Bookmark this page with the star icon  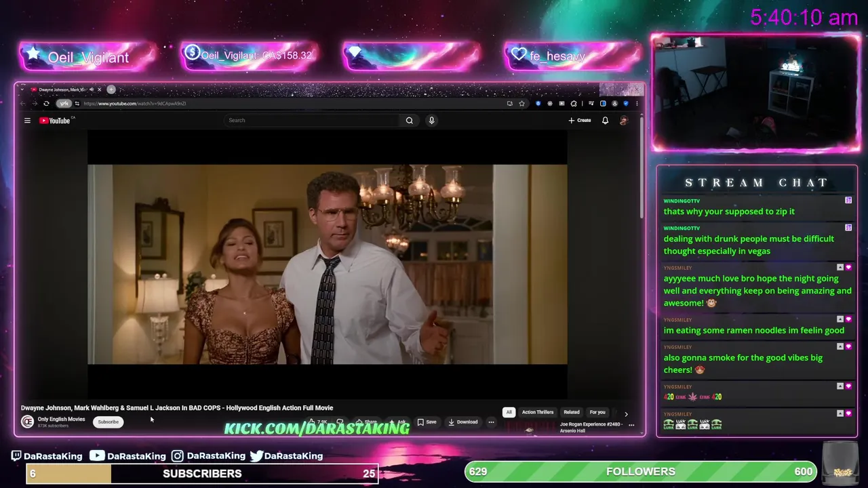click(521, 104)
